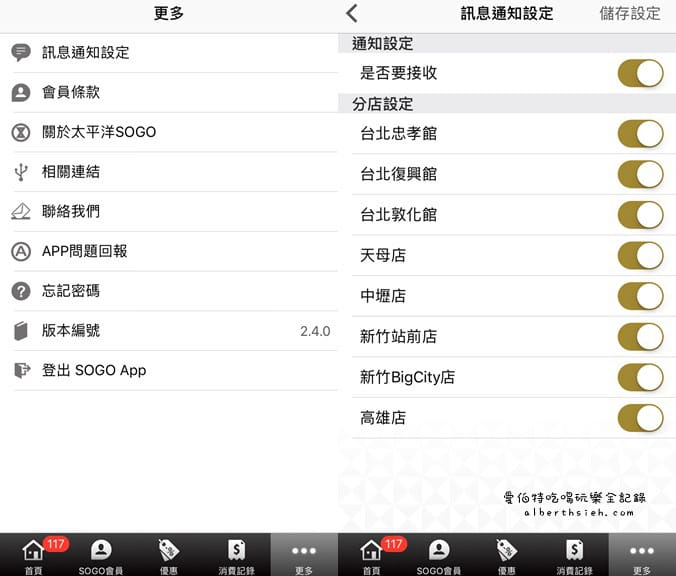This screenshot has width=676, height=576.
Task: Tap the logout door icon beside 登出 SOGO App
Action: (x=22, y=370)
